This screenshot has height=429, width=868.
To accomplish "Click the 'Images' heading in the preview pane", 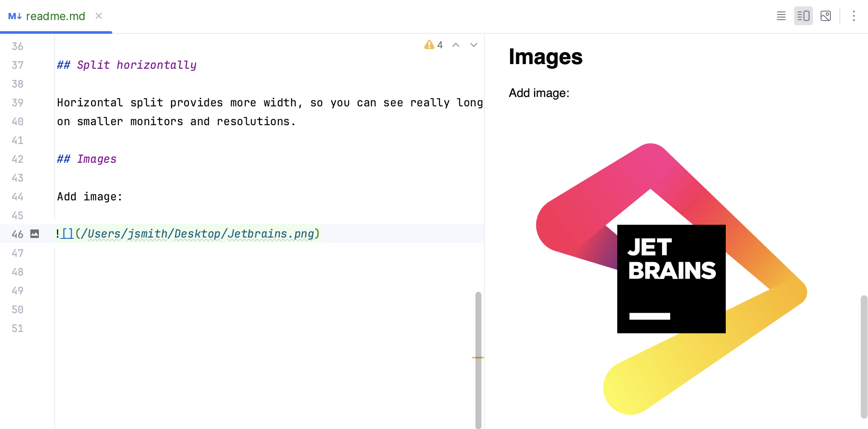I will click(x=545, y=57).
